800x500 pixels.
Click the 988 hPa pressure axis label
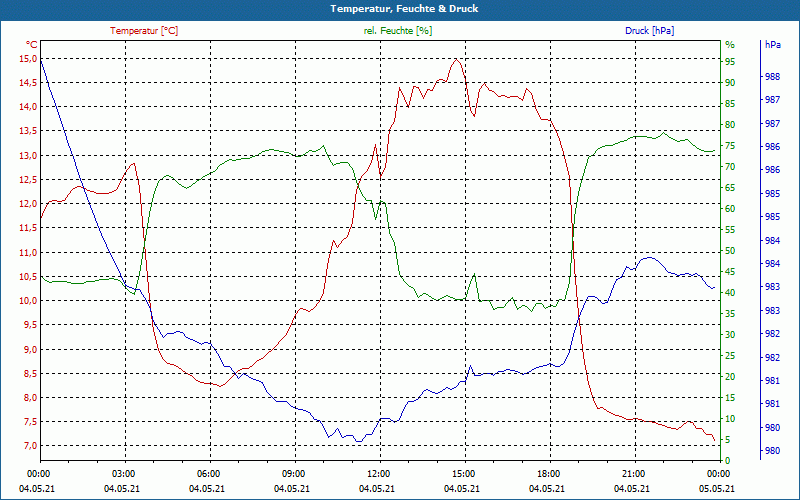point(772,77)
